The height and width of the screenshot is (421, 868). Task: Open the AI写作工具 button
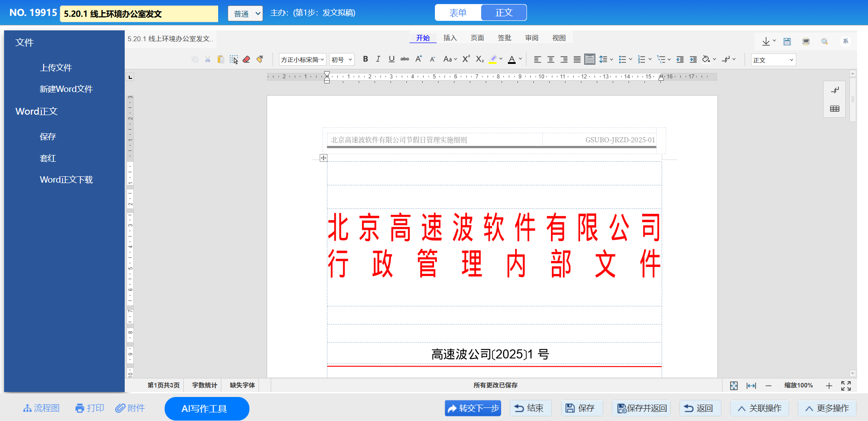[x=207, y=409]
